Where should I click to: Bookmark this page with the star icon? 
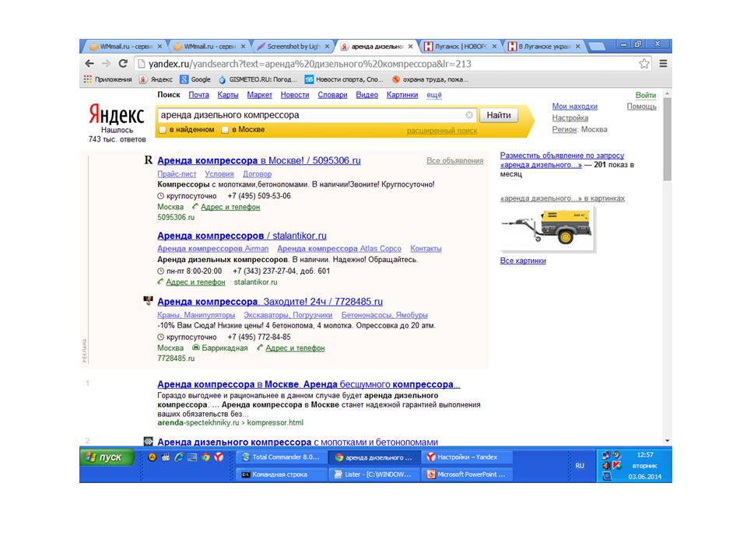644,63
